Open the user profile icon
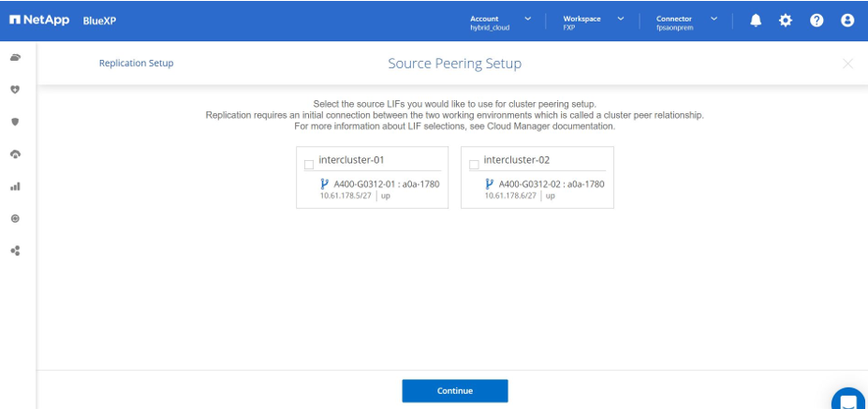868x409 pixels. [847, 21]
